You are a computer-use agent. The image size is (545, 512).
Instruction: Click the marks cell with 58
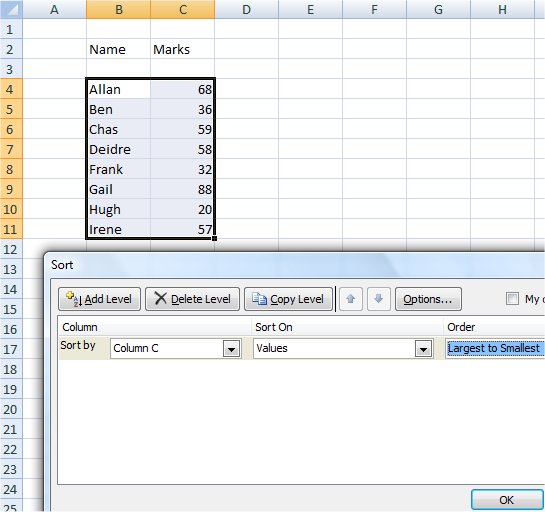(183, 149)
